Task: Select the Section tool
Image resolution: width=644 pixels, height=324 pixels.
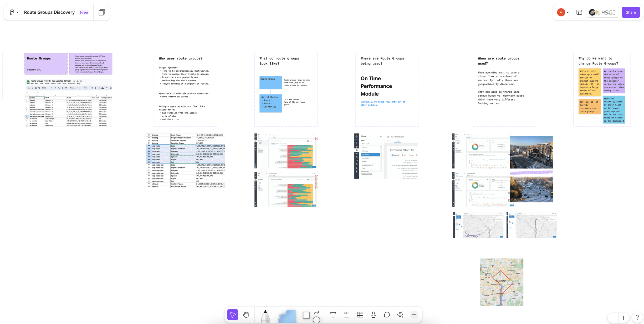Action: 346,315
